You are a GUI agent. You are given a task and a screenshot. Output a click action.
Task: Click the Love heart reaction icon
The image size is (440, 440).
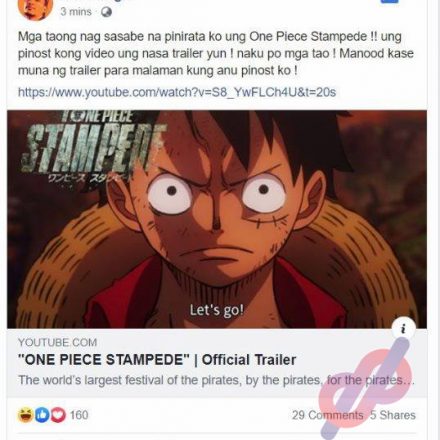58,415
